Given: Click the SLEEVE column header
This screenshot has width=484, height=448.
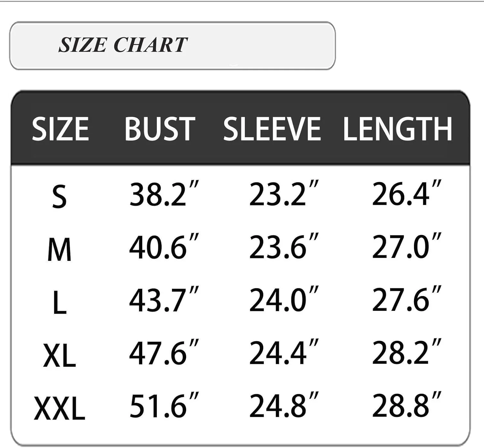Looking at the screenshot, I should click(x=272, y=129).
